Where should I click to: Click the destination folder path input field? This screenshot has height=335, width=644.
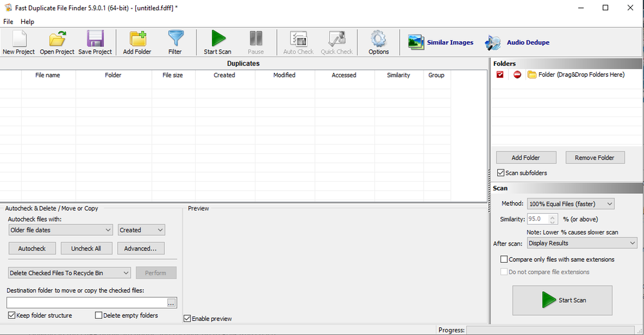(x=86, y=302)
